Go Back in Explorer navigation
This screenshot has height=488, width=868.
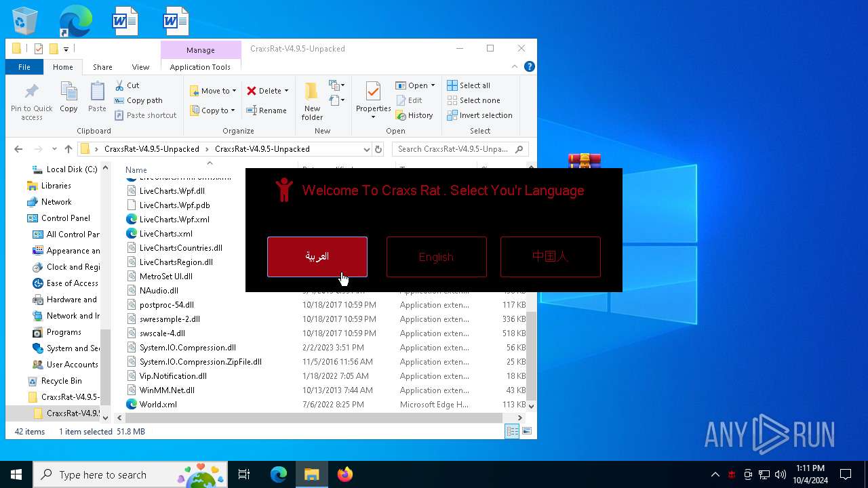pyautogui.click(x=18, y=149)
